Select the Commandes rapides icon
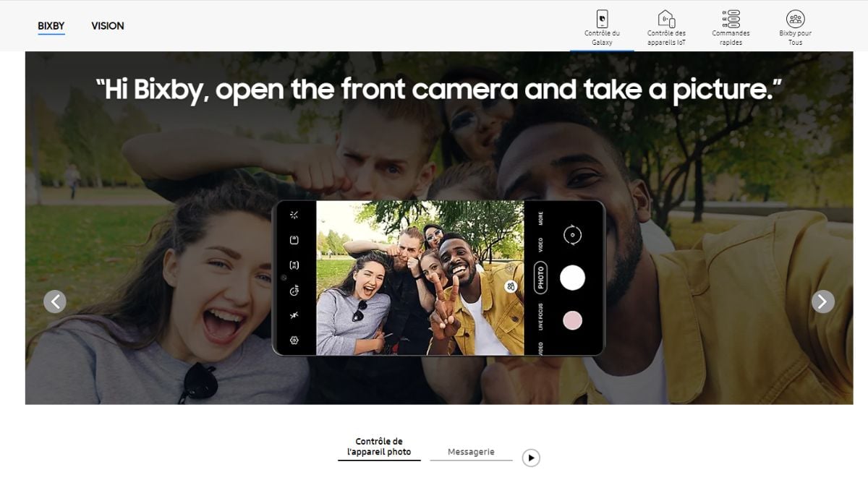 pyautogui.click(x=731, y=27)
